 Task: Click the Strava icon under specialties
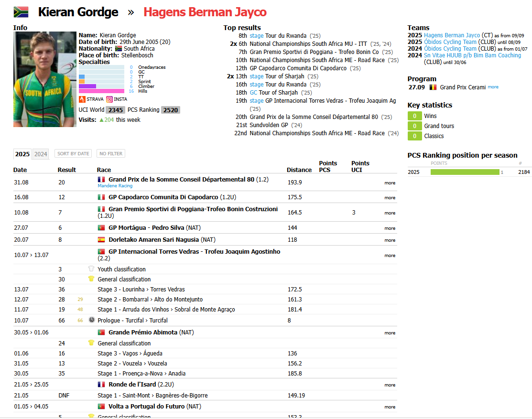click(x=82, y=99)
